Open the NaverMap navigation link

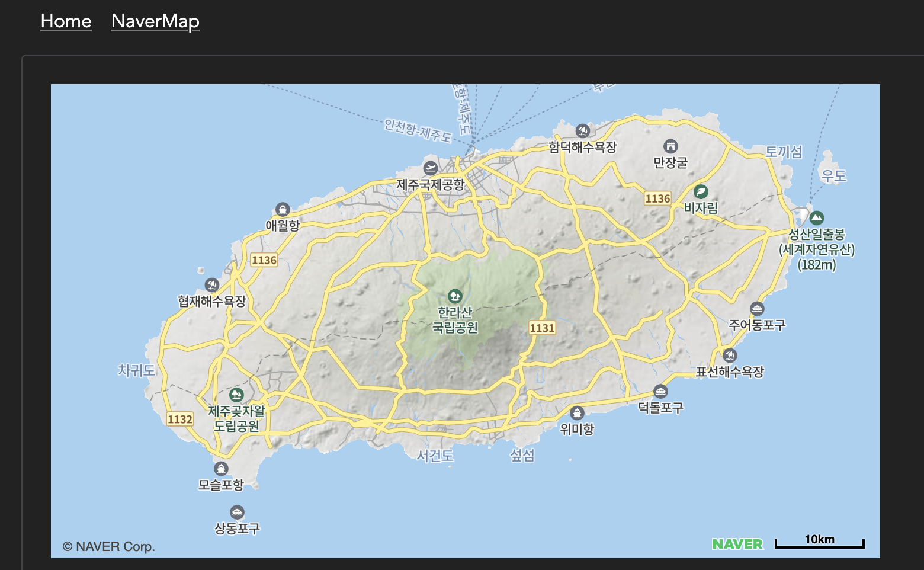coord(155,21)
